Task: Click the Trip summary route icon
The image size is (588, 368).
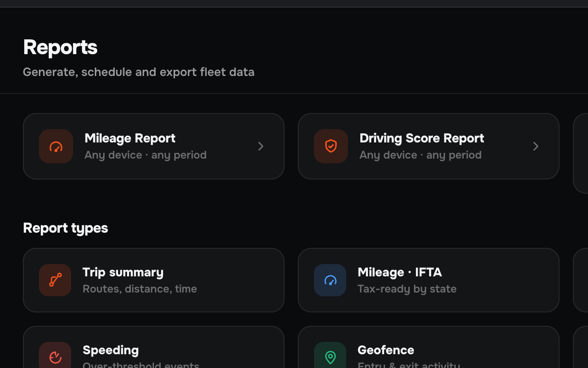Action: tap(55, 280)
